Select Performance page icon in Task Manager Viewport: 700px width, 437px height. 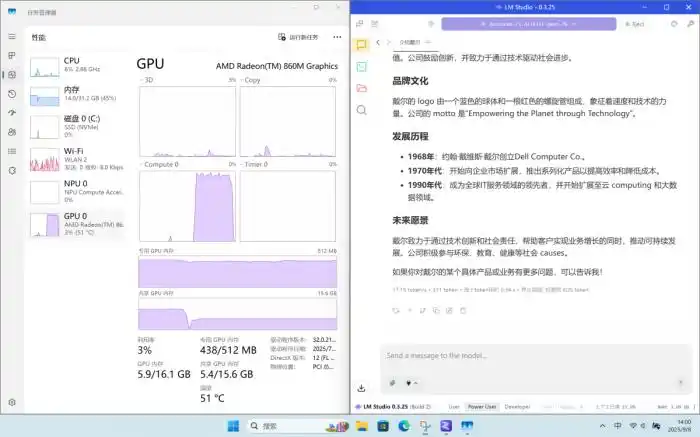tap(12, 75)
